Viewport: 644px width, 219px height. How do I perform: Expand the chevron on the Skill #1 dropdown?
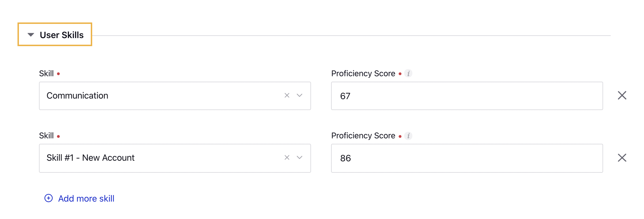[300, 158]
